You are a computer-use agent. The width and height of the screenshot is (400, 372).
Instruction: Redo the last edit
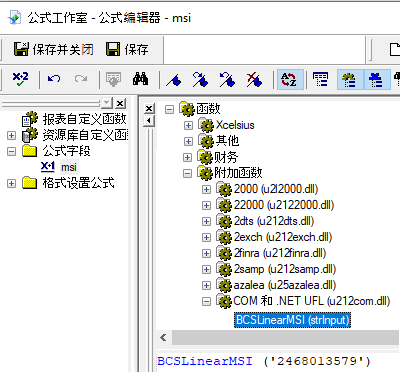(81, 79)
